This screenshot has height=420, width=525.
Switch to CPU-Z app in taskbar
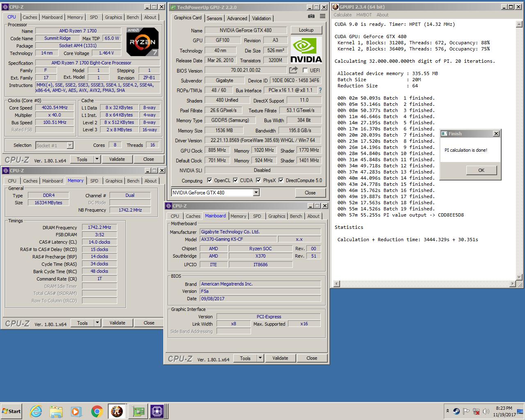click(x=157, y=411)
